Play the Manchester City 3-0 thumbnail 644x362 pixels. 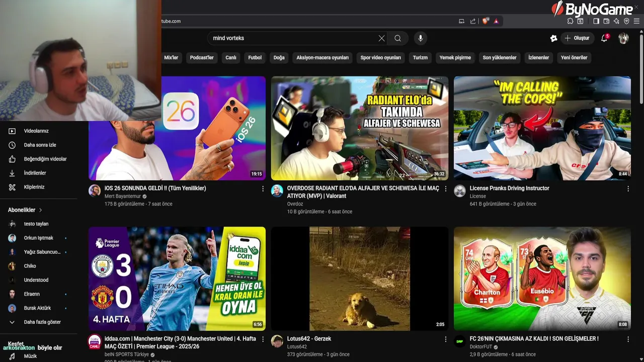click(177, 279)
